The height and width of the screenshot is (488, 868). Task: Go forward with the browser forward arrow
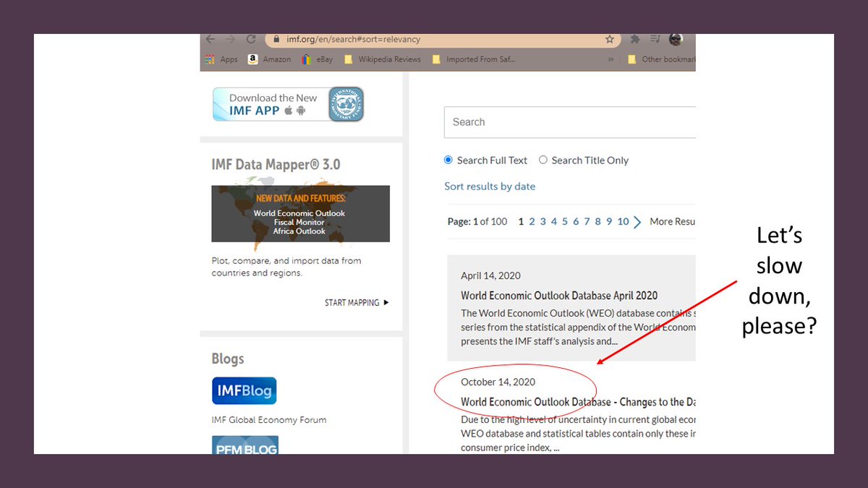pos(230,39)
